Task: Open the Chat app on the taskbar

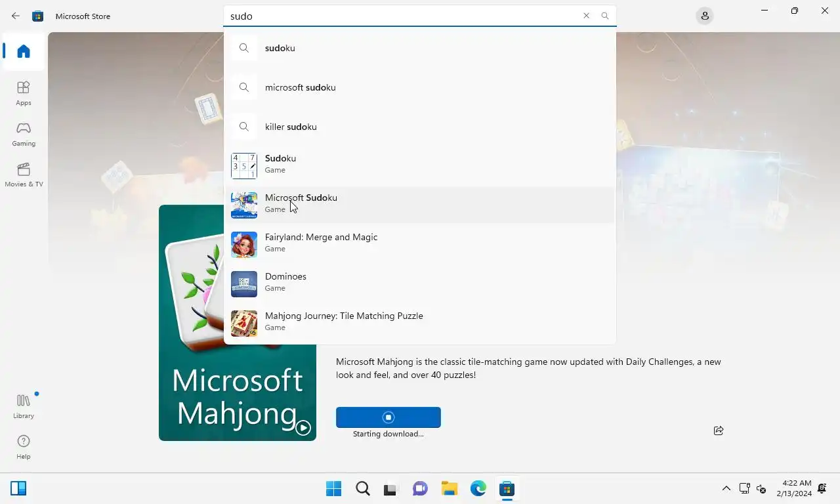Action: [421, 488]
